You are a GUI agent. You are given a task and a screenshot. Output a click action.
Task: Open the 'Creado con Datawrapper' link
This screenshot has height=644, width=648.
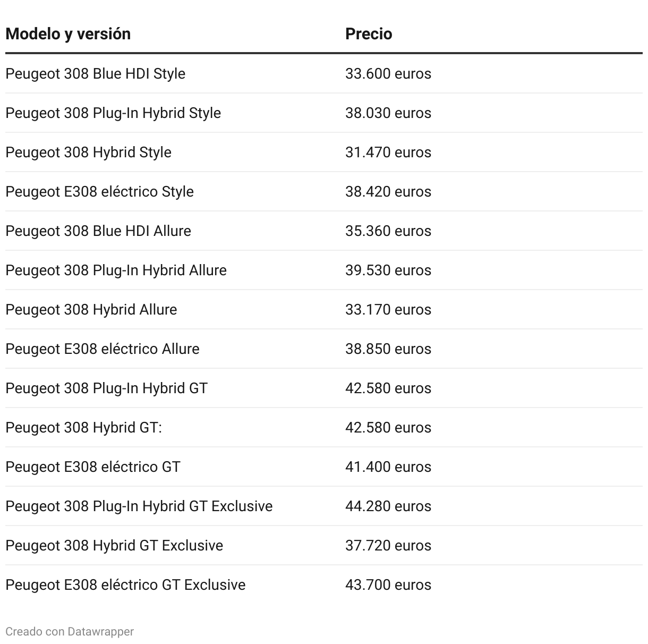(x=70, y=631)
